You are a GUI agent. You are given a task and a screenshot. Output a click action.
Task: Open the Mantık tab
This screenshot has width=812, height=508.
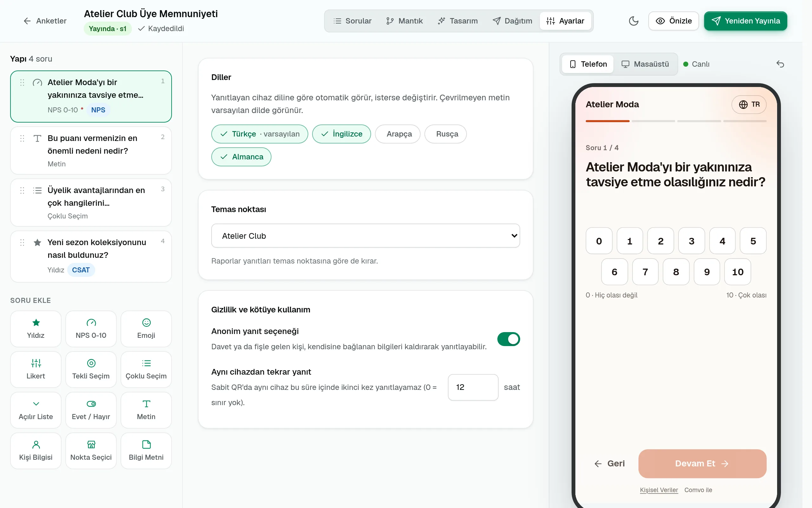[404, 21]
